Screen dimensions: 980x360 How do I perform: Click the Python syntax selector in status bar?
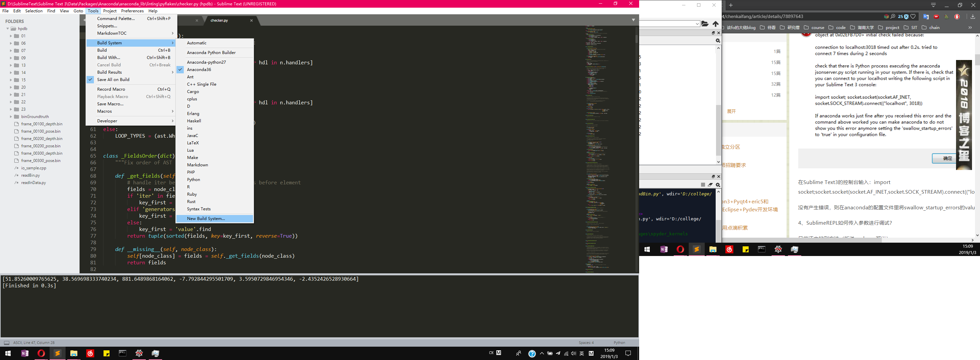click(x=619, y=342)
